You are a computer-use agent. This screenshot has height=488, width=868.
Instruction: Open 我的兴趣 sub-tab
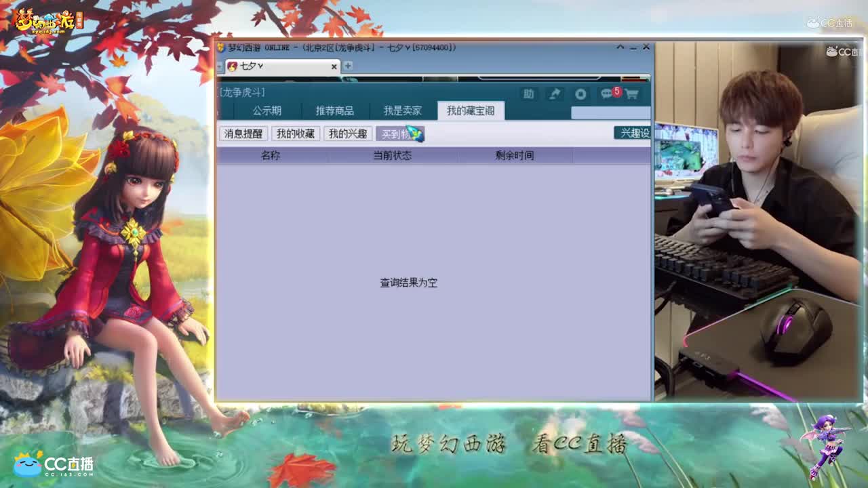click(x=348, y=134)
